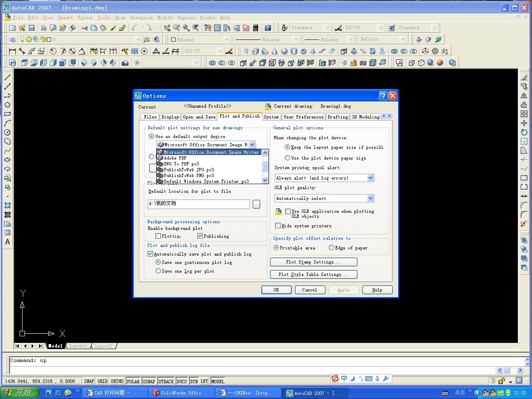
Task: Click the printer list vertical scrollbar
Action: pyautogui.click(x=265, y=166)
